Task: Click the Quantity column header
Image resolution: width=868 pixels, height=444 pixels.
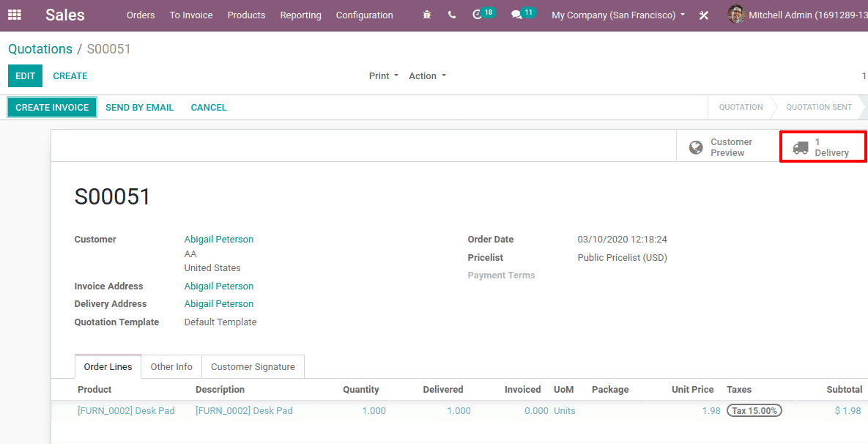Action: 361,390
